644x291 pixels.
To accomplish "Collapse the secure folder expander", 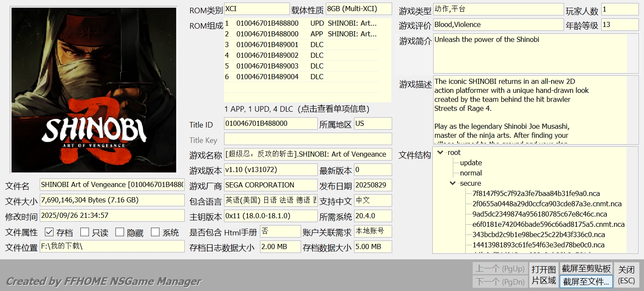I will click(452, 183).
